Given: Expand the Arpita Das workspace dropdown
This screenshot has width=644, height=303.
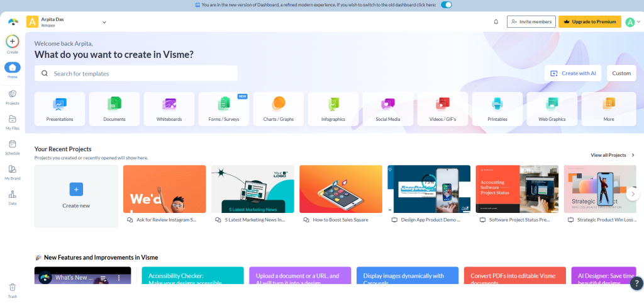Looking at the screenshot, I should coord(104,22).
